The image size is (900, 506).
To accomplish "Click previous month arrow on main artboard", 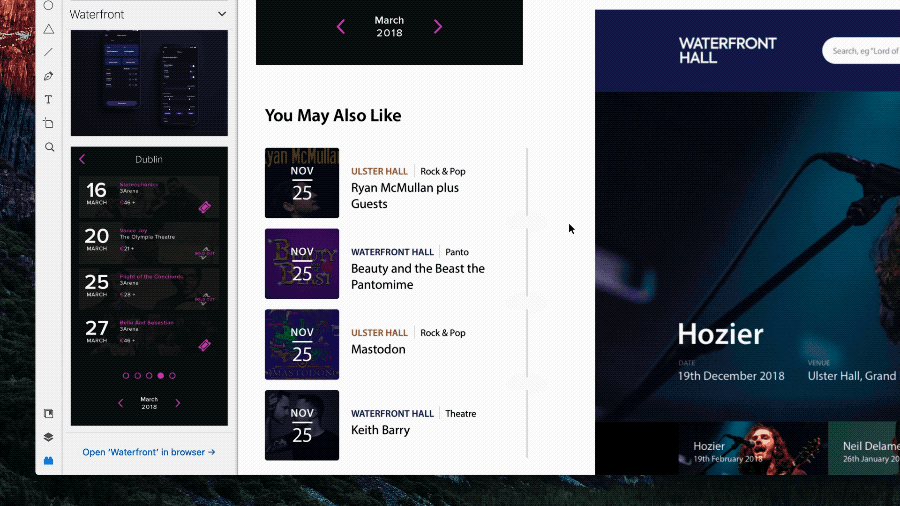I will [341, 26].
